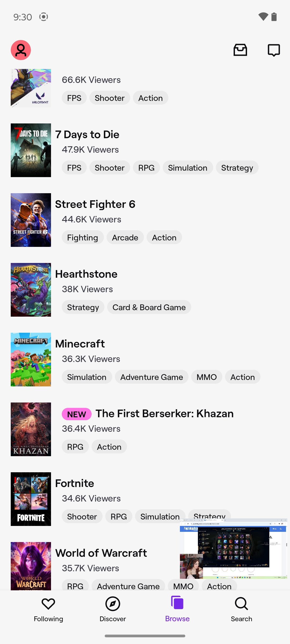Tap the Following heart icon

tap(48, 604)
